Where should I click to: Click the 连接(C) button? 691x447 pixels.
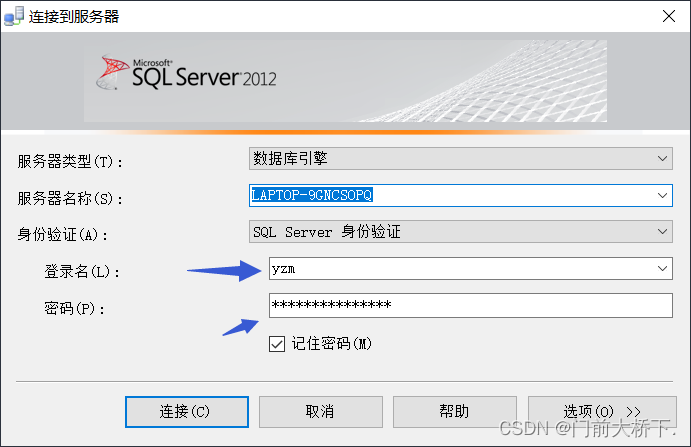tap(186, 411)
